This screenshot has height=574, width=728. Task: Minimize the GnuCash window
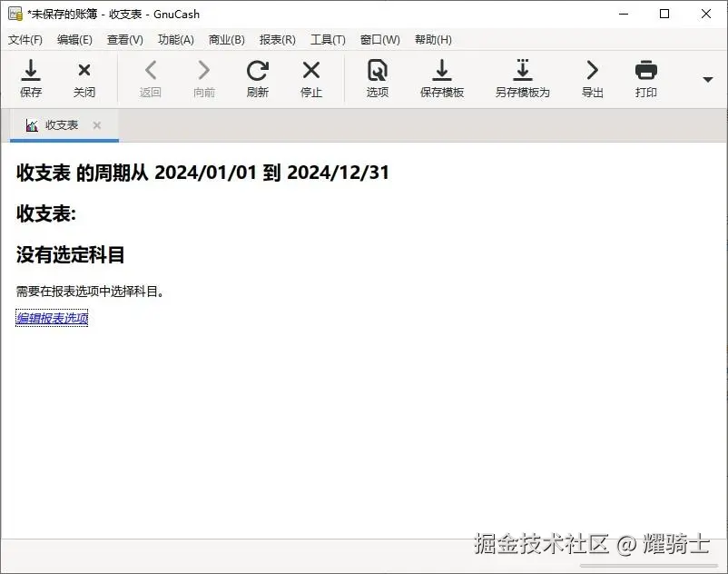[624, 14]
